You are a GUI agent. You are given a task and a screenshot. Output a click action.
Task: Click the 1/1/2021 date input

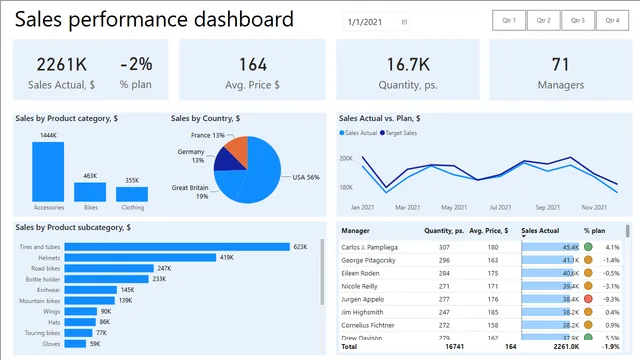pyautogui.click(x=376, y=22)
